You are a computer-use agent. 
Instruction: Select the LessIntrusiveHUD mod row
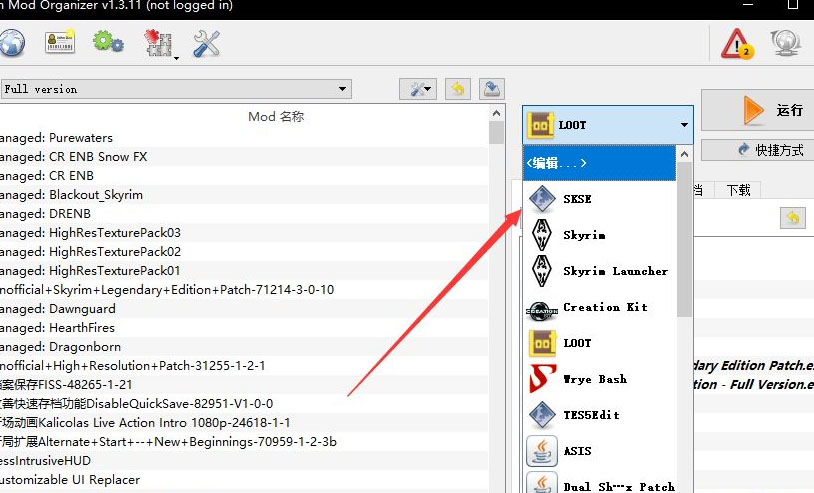tap(244, 460)
